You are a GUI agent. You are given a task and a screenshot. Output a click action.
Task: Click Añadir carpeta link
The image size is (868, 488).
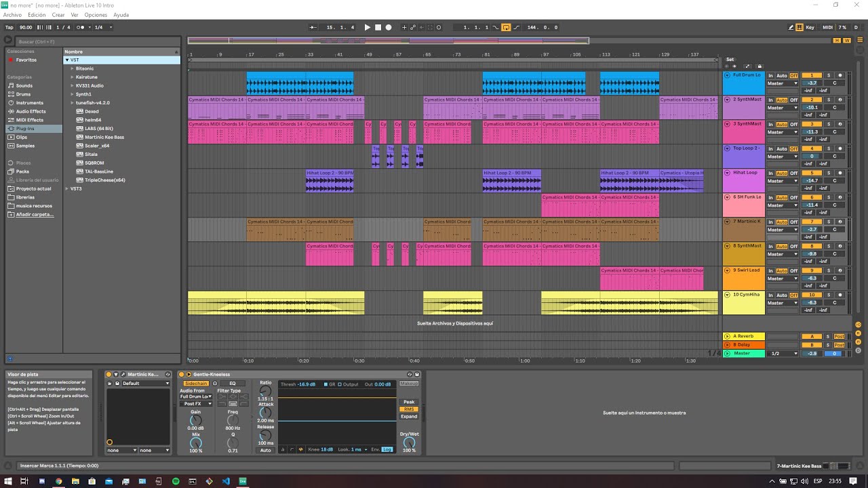35,214
